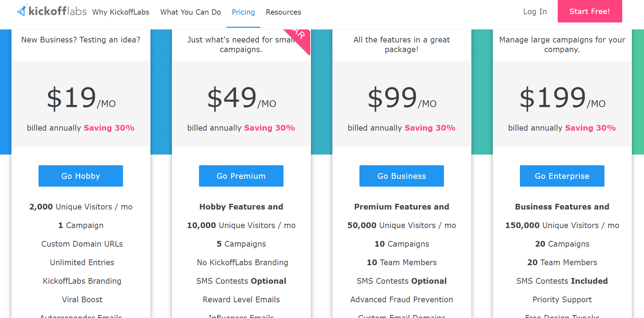Open the Why KickoffLabs menu
Image resolution: width=644 pixels, height=318 pixels.
[x=121, y=12]
